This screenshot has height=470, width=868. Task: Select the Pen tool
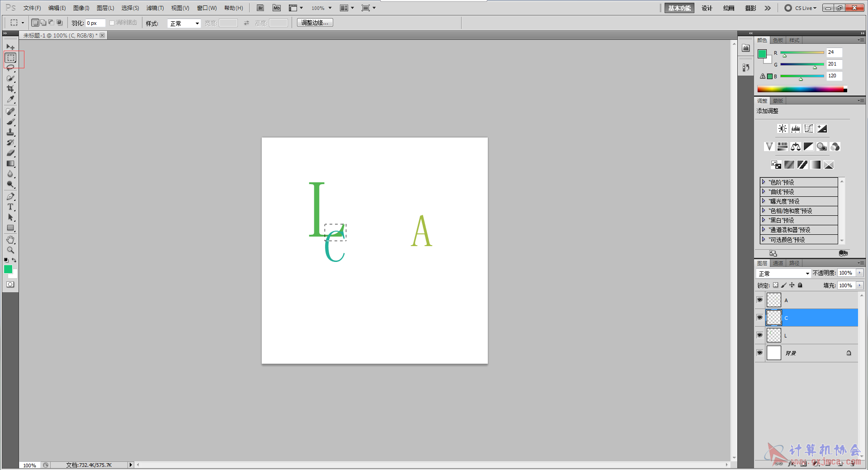pos(10,196)
